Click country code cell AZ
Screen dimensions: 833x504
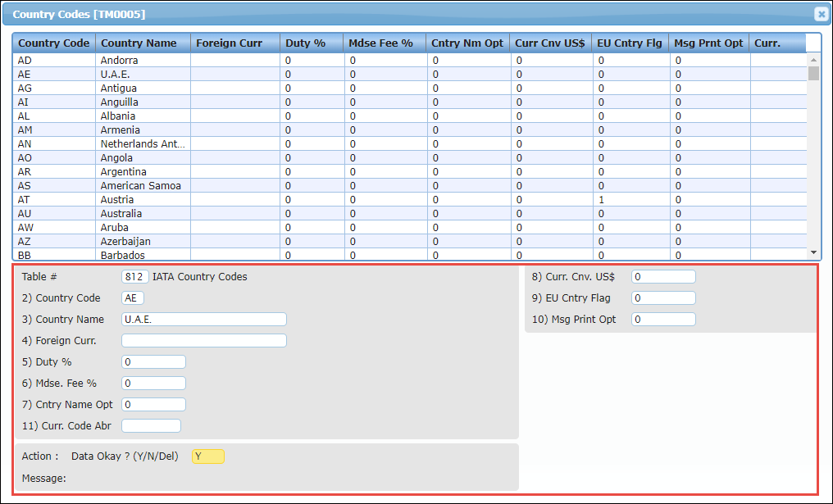[54, 241]
